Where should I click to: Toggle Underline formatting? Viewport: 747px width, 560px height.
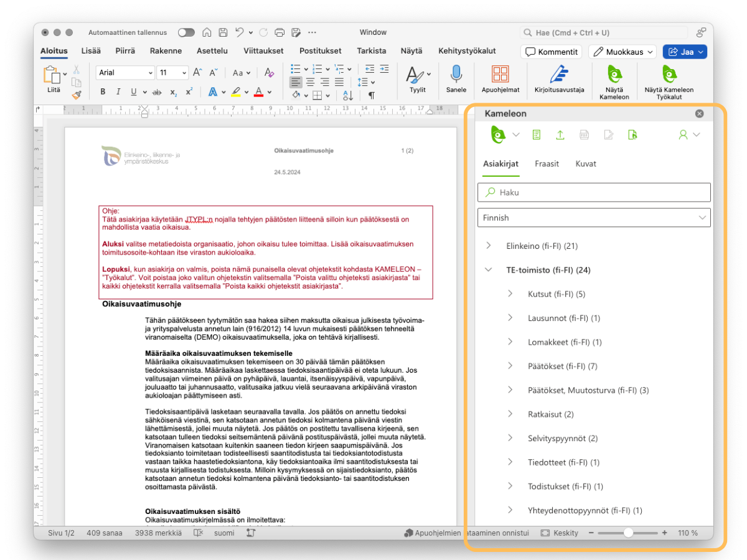[x=134, y=92]
